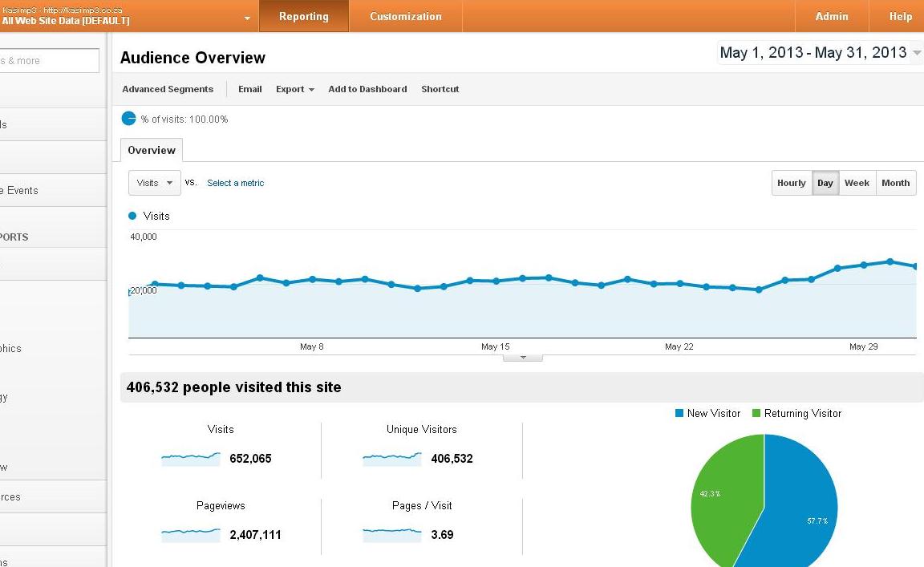This screenshot has width=924, height=567.
Task: Open the Export dropdown menu
Action: click(295, 89)
